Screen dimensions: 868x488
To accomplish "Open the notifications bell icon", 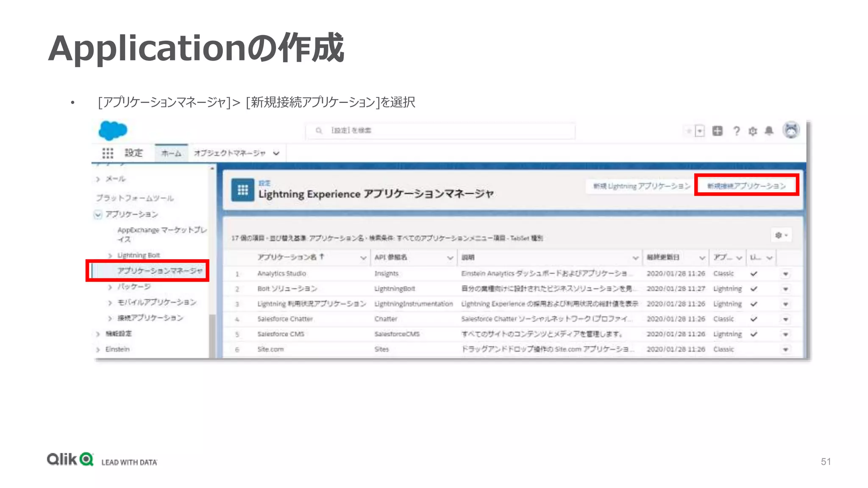I will click(769, 131).
